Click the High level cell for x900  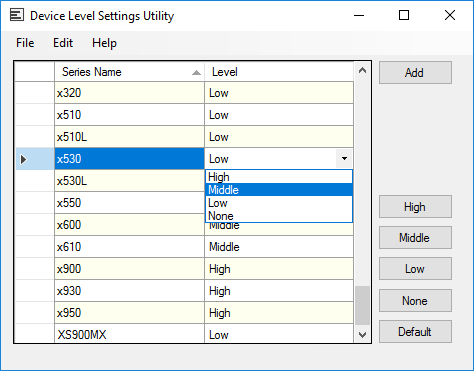(x=279, y=269)
